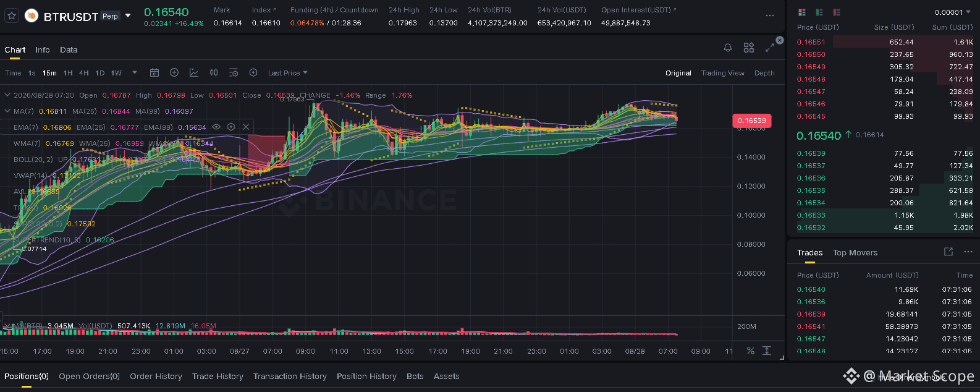Close the chart panel with the round X

coord(780,40)
